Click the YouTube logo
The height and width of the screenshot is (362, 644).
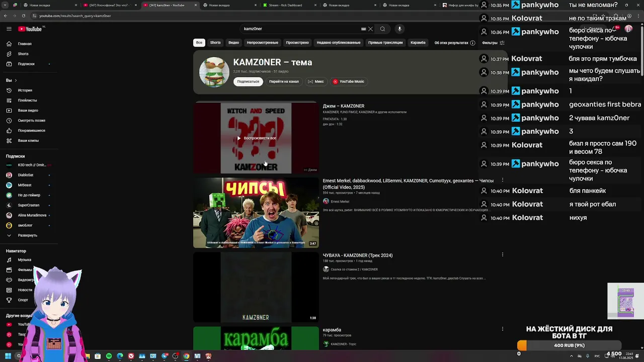pyautogui.click(x=31, y=29)
